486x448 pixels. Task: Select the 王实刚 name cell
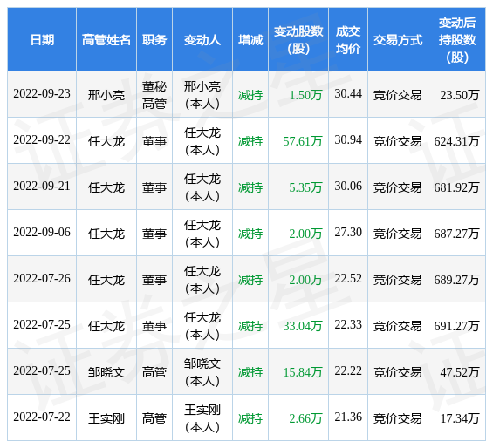pyautogui.click(x=106, y=418)
